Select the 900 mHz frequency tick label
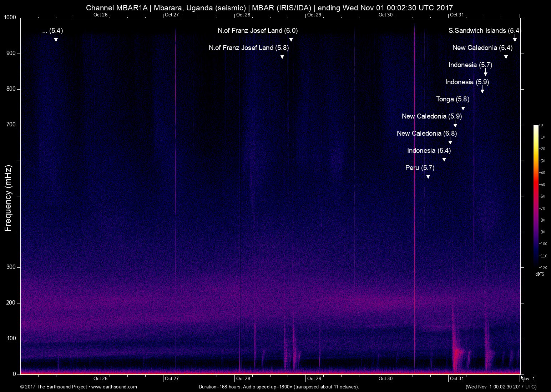This screenshot has width=551, height=392. [12, 53]
